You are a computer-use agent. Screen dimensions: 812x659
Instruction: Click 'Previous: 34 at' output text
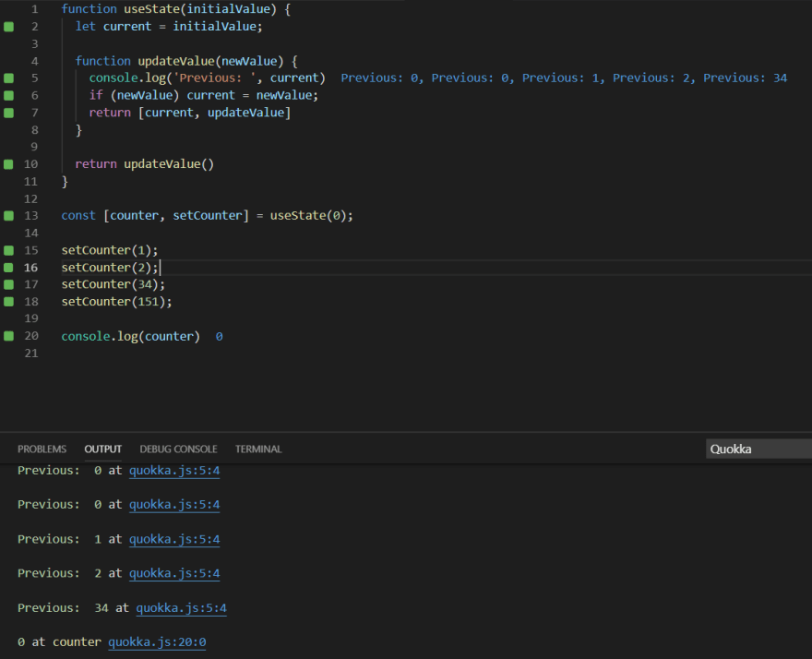point(74,608)
